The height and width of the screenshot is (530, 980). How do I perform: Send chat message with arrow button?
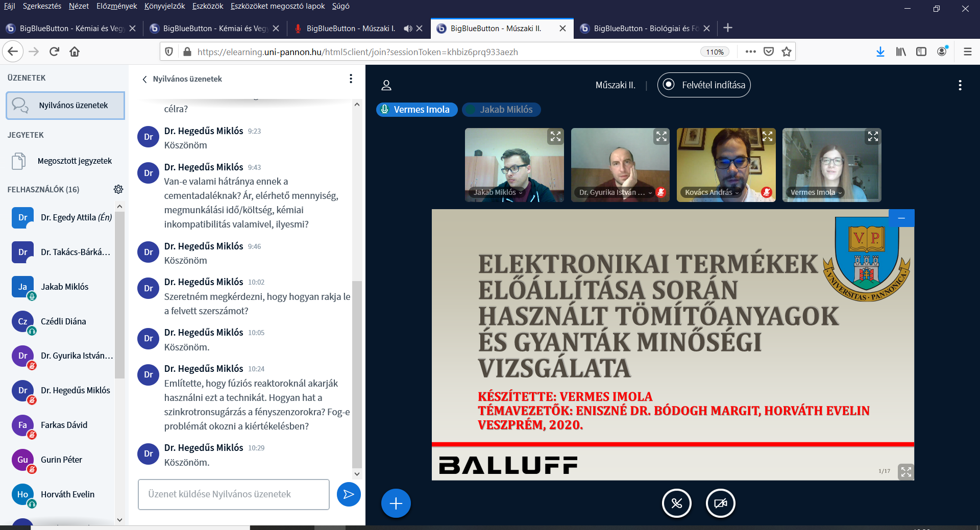pos(349,494)
